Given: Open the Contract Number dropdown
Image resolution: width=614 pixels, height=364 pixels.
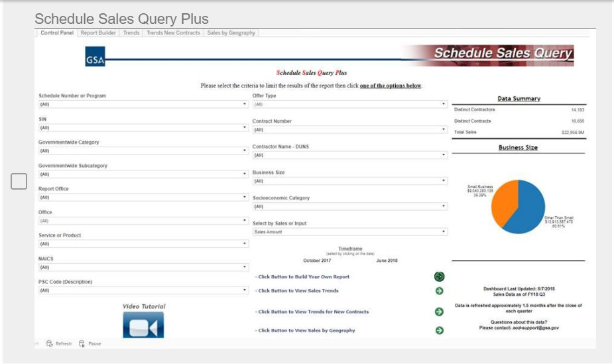Looking at the screenshot, I should pos(350,129).
